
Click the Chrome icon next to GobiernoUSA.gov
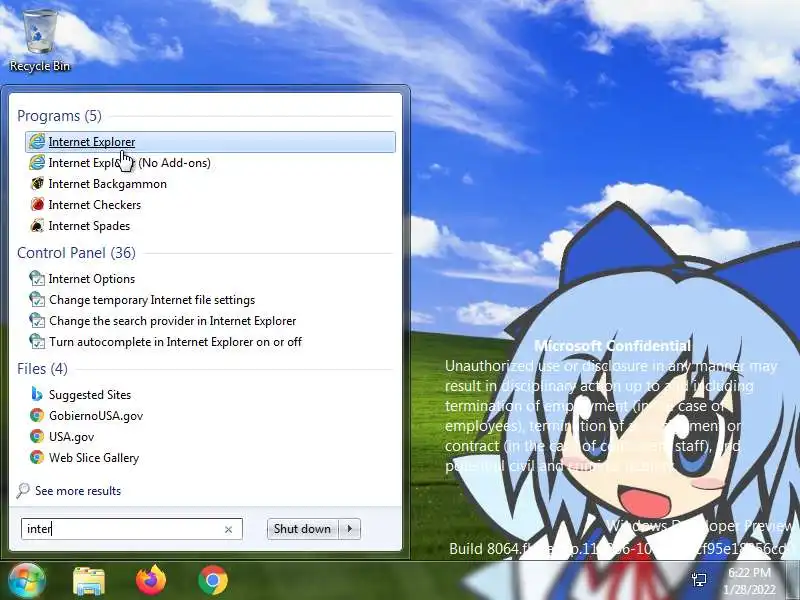[x=37, y=415]
